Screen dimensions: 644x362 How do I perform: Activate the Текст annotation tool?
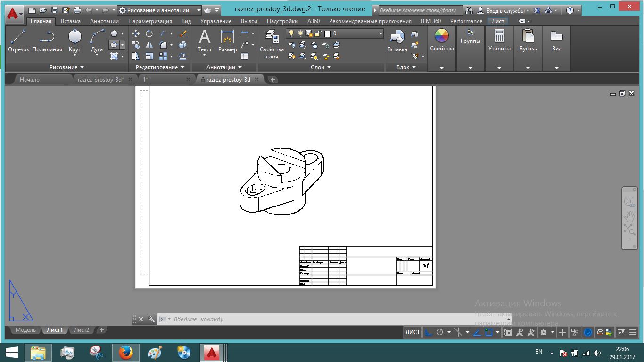point(204,41)
